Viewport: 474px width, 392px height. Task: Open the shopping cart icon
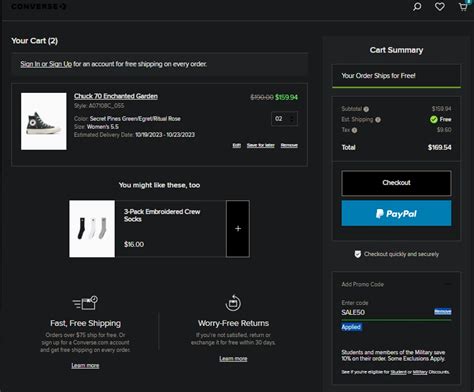pyautogui.click(x=463, y=7)
